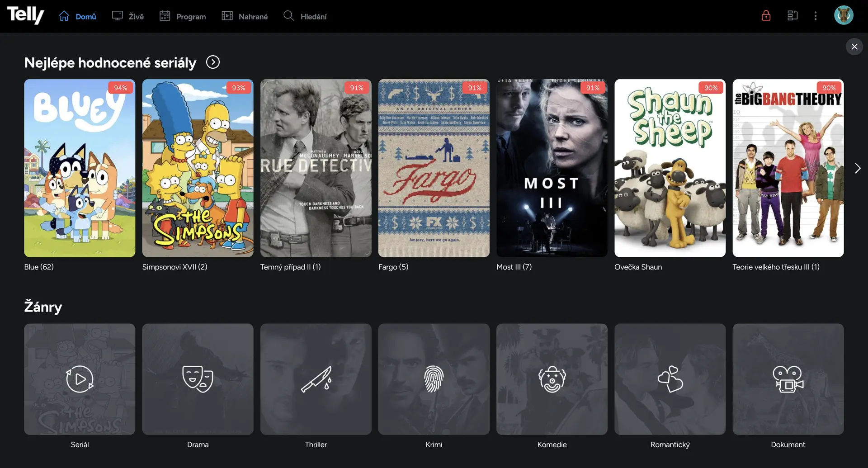This screenshot has width=868, height=468.
Task: Close the overlay with the X button
Action: pyautogui.click(x=854, y=47)
